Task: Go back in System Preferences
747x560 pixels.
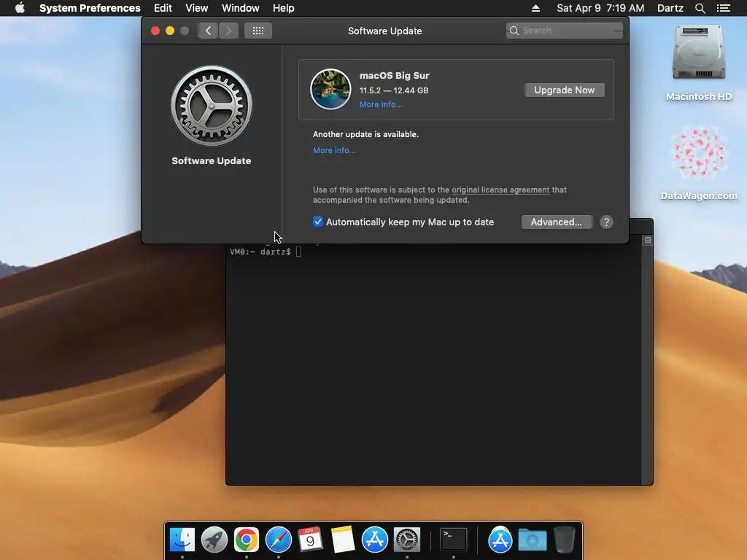Action: 208,31
